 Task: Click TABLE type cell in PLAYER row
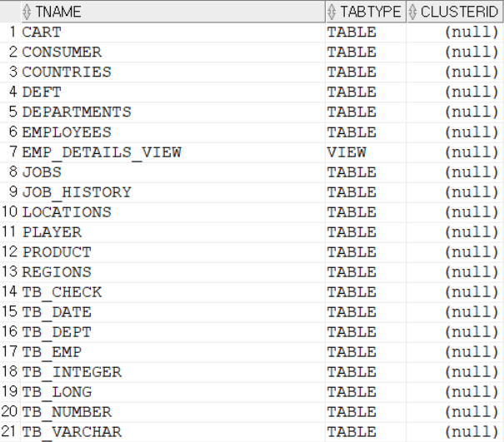click(366, 232)
